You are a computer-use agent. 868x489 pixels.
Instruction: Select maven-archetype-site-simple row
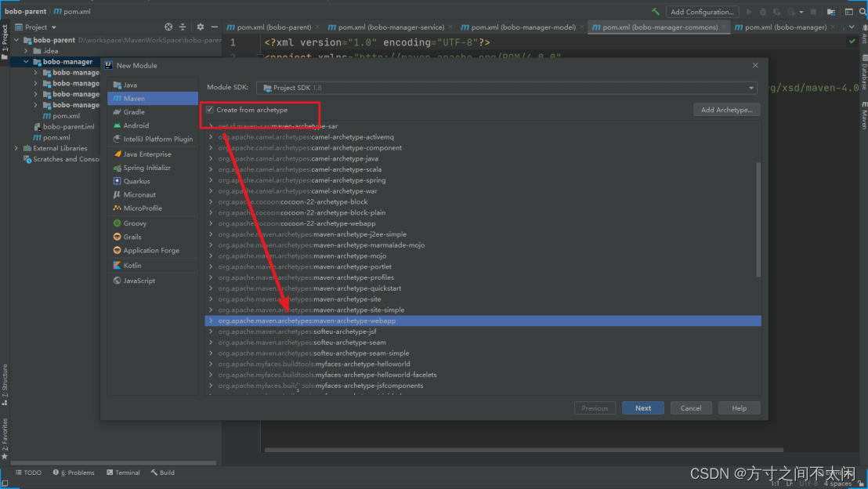tap(483, 310)
